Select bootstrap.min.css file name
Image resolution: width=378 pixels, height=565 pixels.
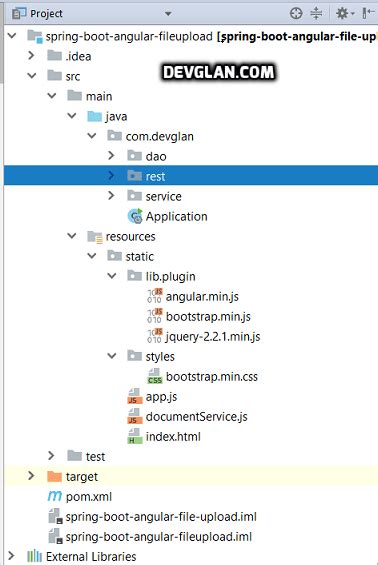212,377
